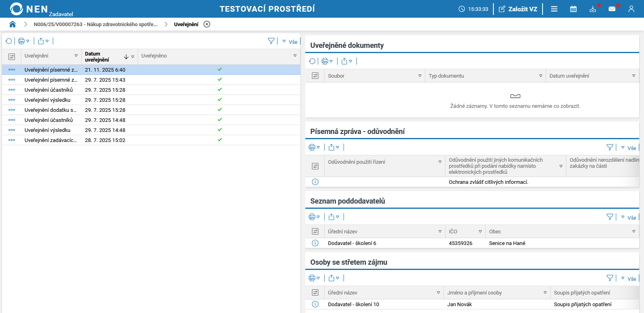This screenshot has width=644, height=313.
Task: Open Uveřejněno column header dropdown
Action: (x=295, y=56)
